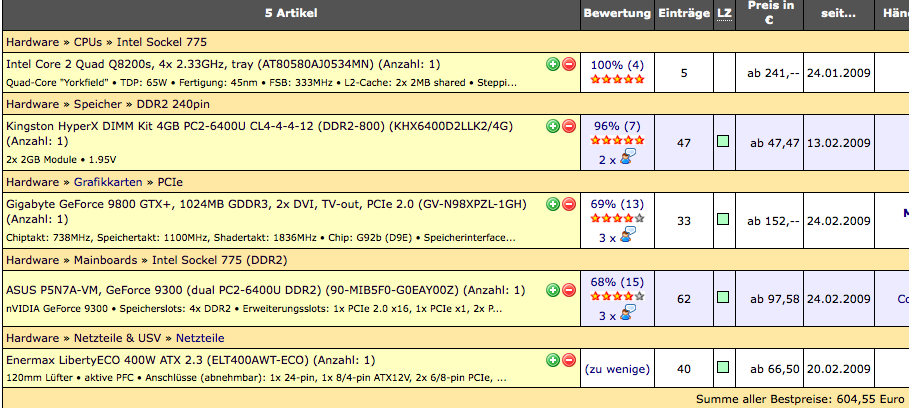
Task: Click entries count 62
Action: click(x=684, y=299)
